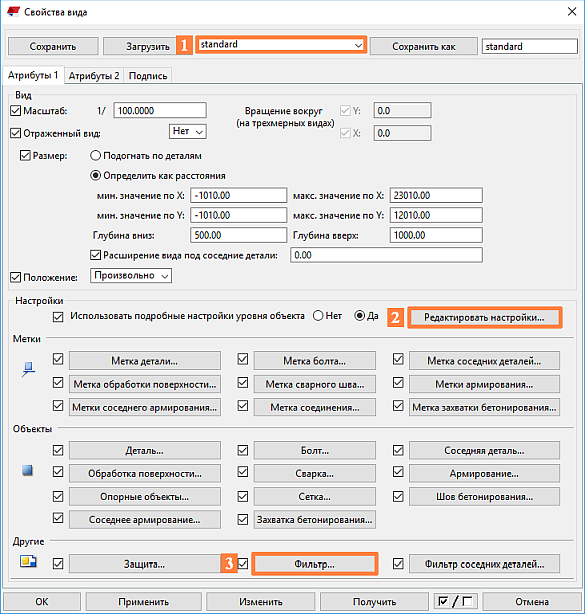Image resolution: width=585 pixels, height=614 pixels.
Task: Click the OK button
Action: coord(42,601)
